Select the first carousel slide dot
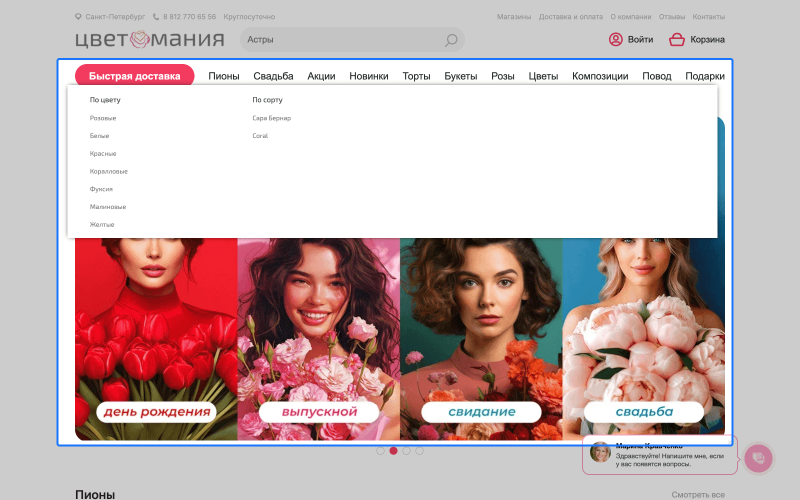 [x=380, y=451]
